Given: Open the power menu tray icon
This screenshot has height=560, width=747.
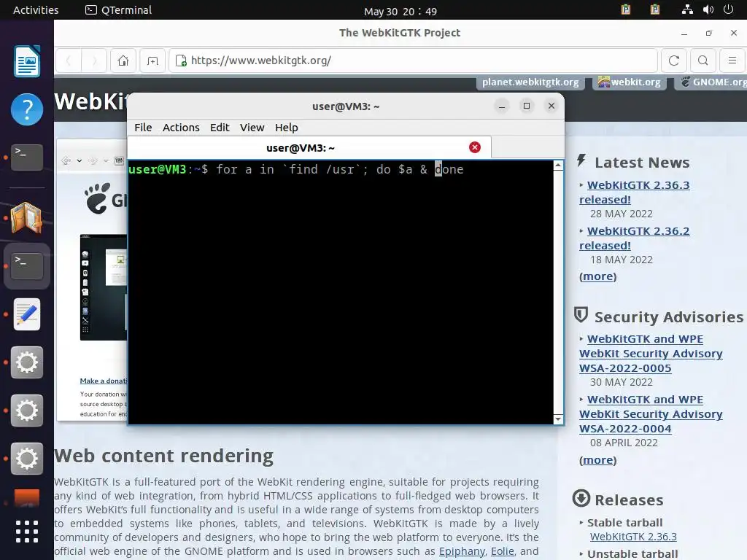Looking at the screenshot, I should pos(729,9).
